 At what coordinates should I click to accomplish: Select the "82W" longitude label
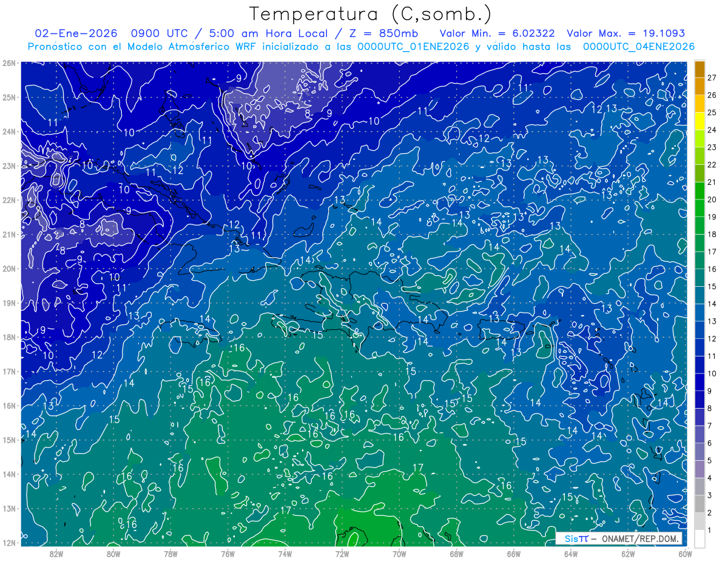click(x=56, y=554)
